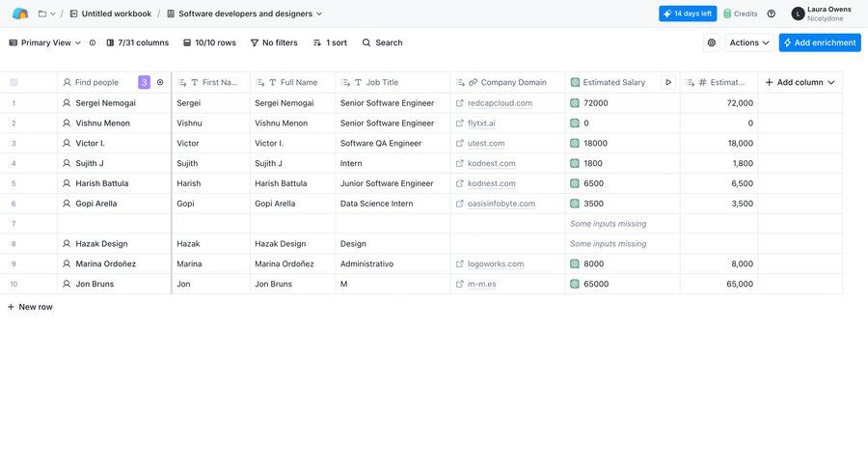This screenshot has width=868, height=467.
Task: Click the AI icon beside 6500 salary
Action: pyautogui.click(x=575, y=183)
